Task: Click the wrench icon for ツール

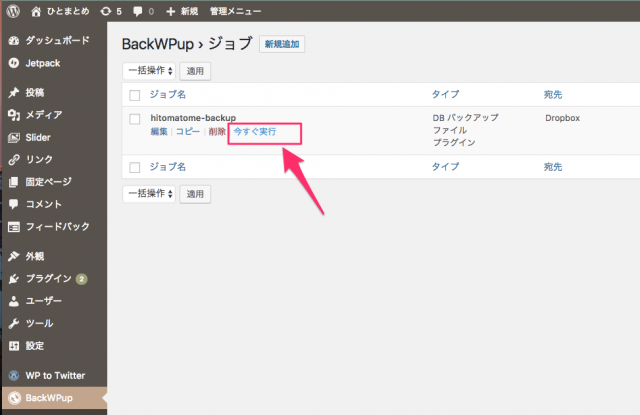Action: [14, 324]
